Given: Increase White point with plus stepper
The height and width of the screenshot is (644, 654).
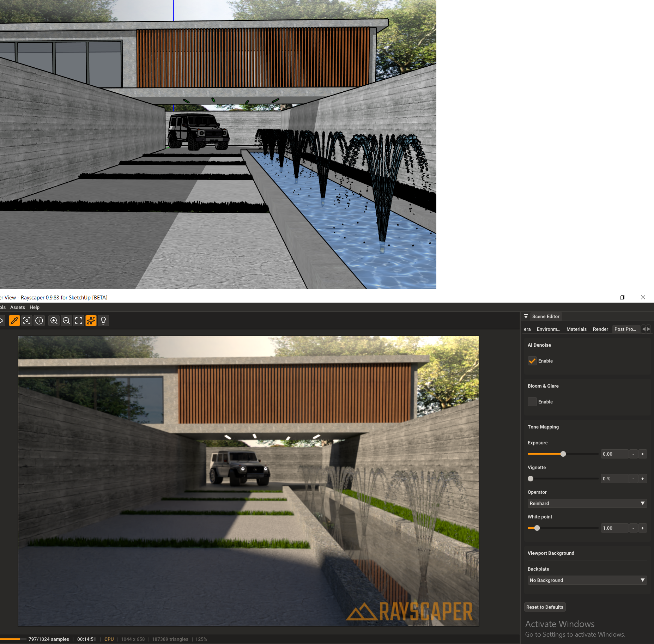Looking at the screenshot, I should 643,528.
